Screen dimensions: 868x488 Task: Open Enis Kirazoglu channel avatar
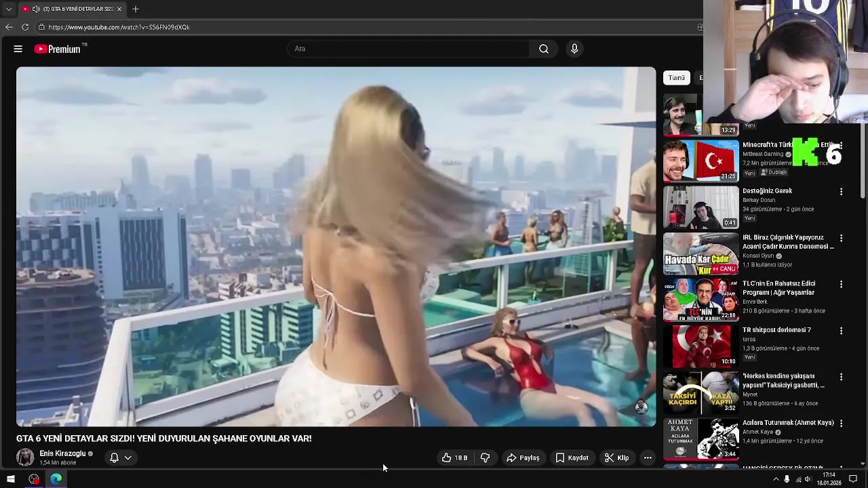pyautogui.click(x=25, y=457)
